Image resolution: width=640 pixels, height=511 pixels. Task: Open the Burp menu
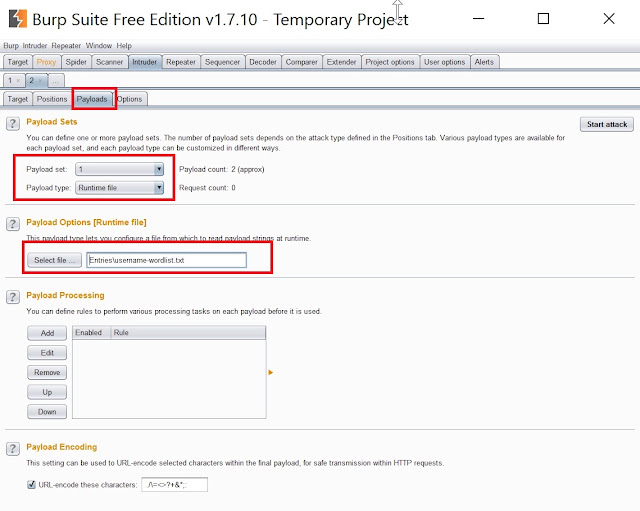tap(11, 46)
